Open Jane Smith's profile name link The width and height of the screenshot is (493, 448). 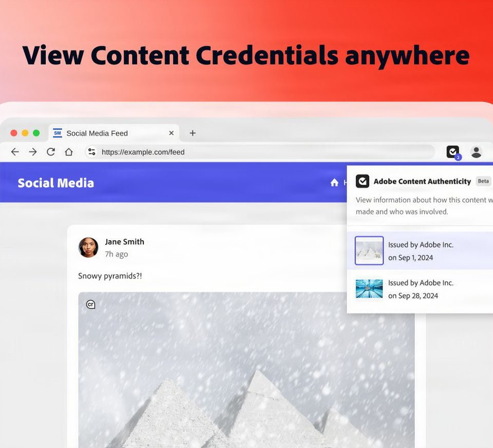pyautogui.click(x=124, y=242)
